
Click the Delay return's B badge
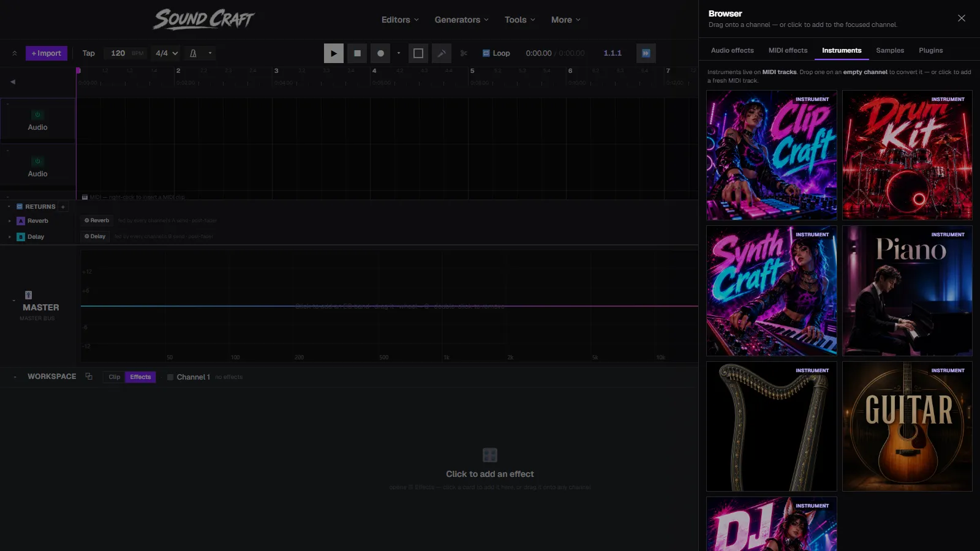[21, 237]
